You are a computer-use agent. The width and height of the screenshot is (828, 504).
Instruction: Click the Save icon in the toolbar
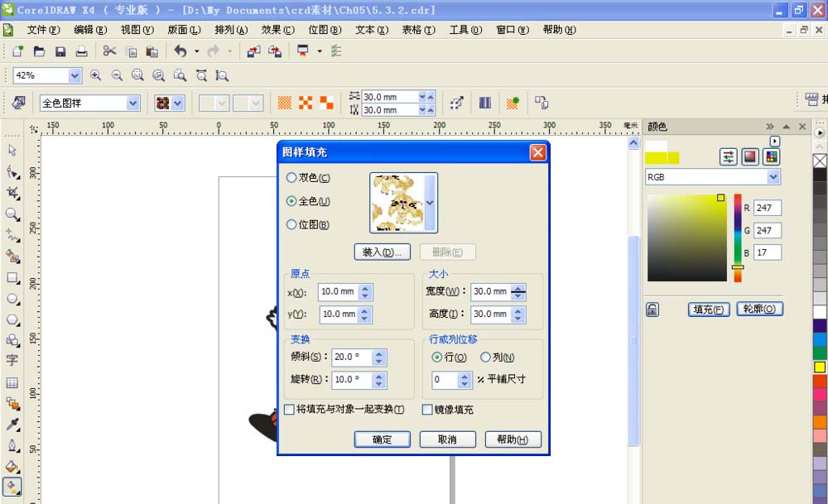click(60, 51)
